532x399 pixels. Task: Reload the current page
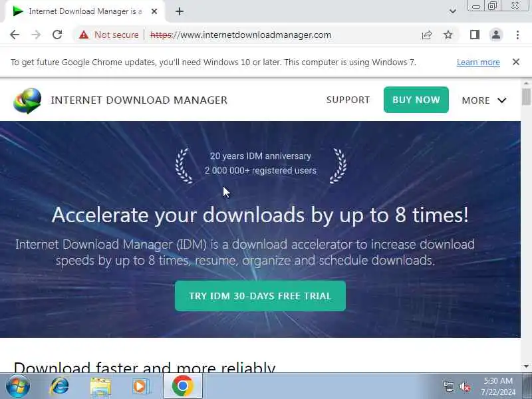[x=57, y=35]
